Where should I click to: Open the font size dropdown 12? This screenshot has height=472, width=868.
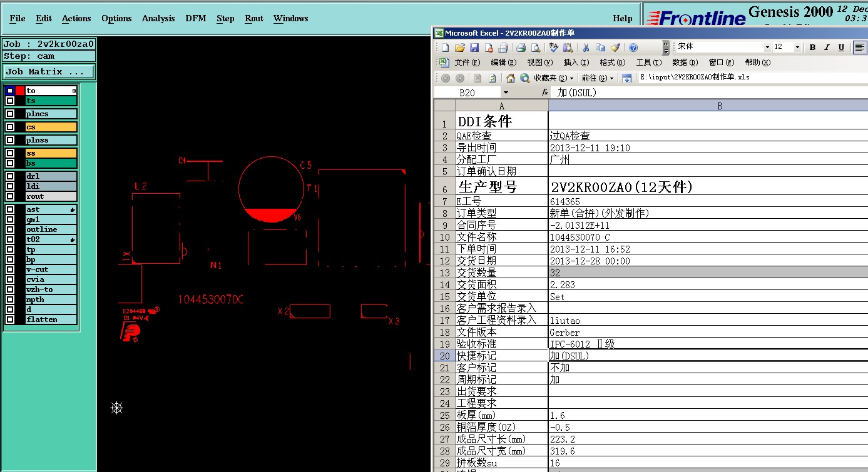(797, 48)
